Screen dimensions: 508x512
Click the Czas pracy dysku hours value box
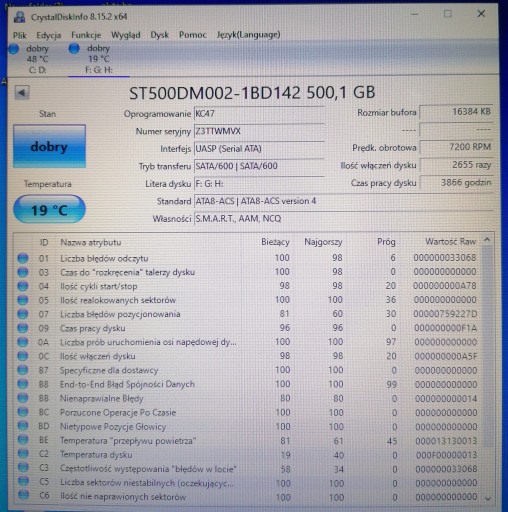(456, 183)
